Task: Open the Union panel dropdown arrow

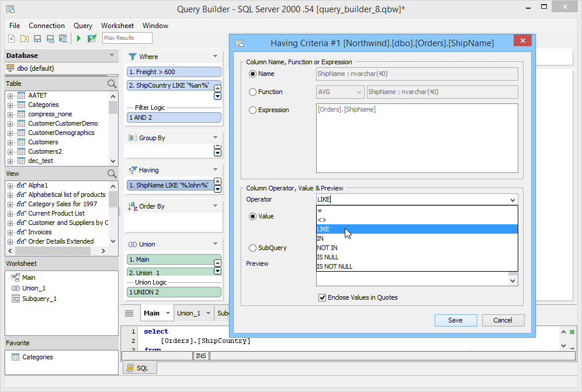Action: 215,244
